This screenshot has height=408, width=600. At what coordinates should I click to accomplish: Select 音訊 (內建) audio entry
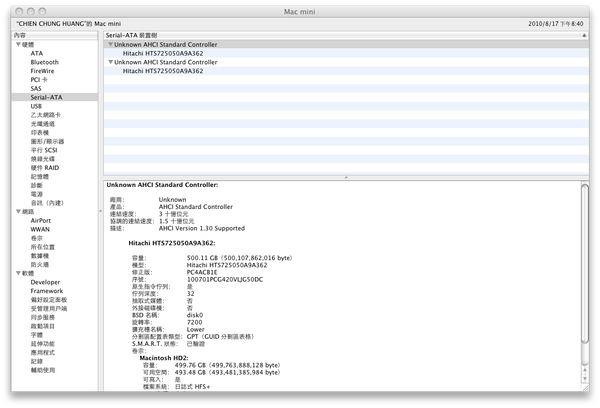point(47,203)
